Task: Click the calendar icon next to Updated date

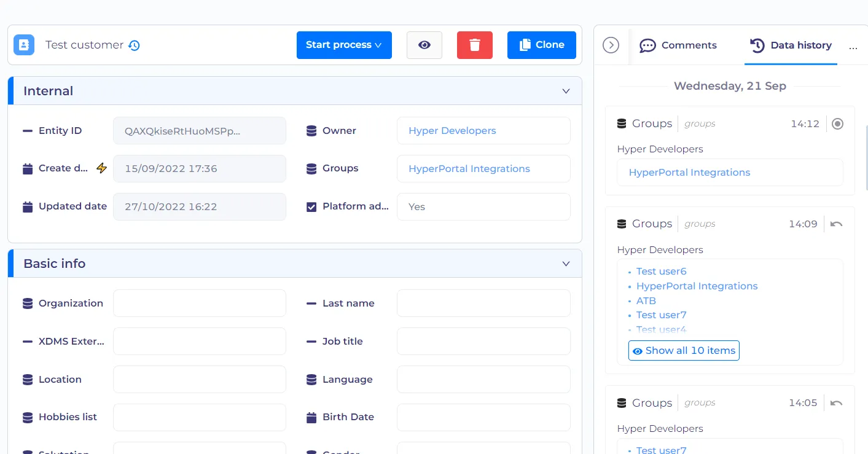Action: (28, 206)
